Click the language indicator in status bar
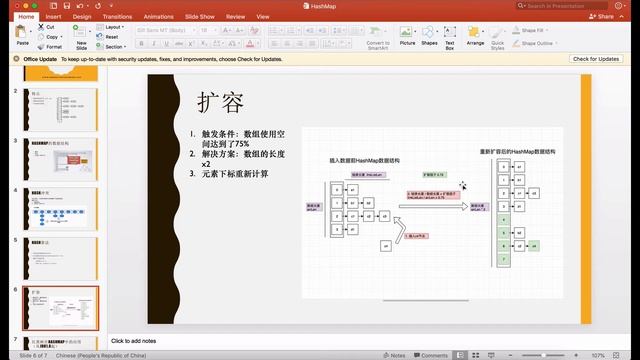The height and width of the screenshot is (360, 640). [x=100, y=356]
